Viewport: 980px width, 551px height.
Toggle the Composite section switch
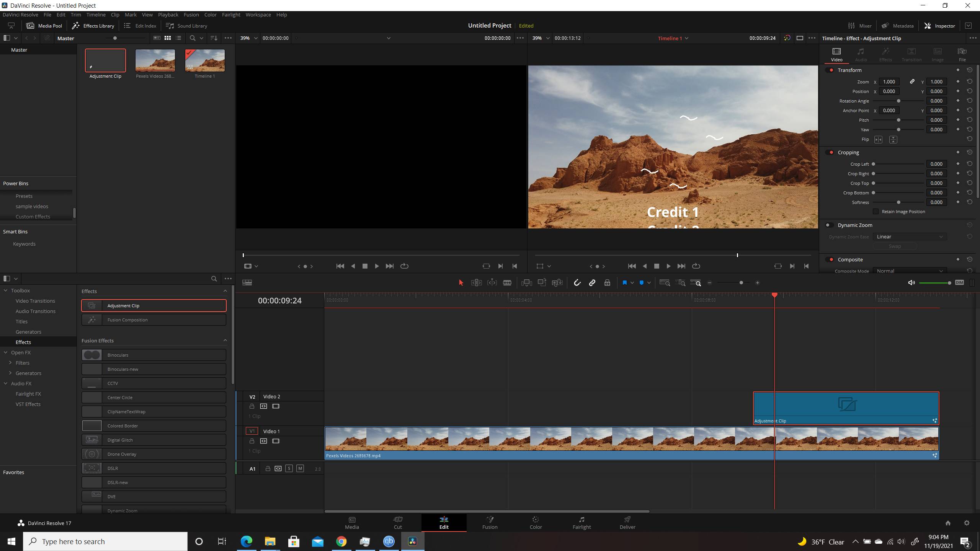pyautogui.click(x=830, y=259)
